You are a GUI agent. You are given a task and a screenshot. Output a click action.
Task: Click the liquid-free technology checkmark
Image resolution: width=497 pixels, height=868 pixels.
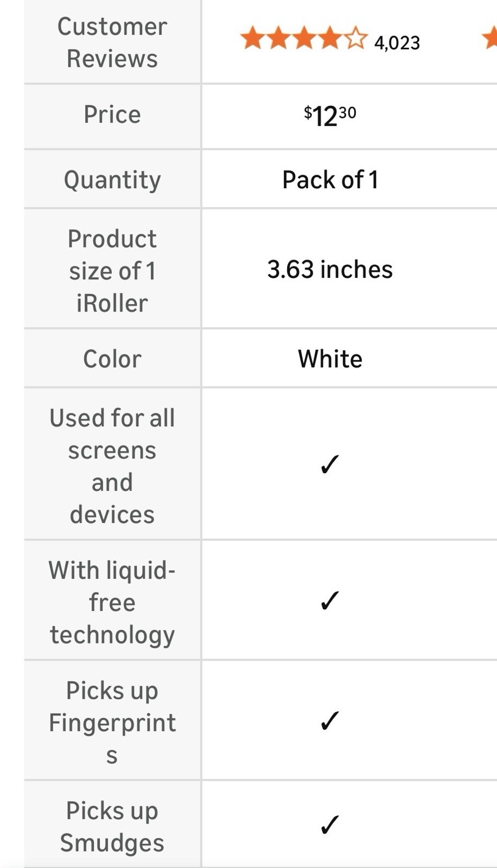[329, 601]
